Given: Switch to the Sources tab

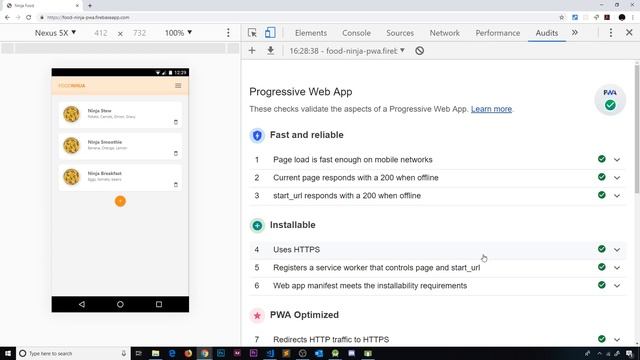Looking at the screenshot, I should coord(400,33).
